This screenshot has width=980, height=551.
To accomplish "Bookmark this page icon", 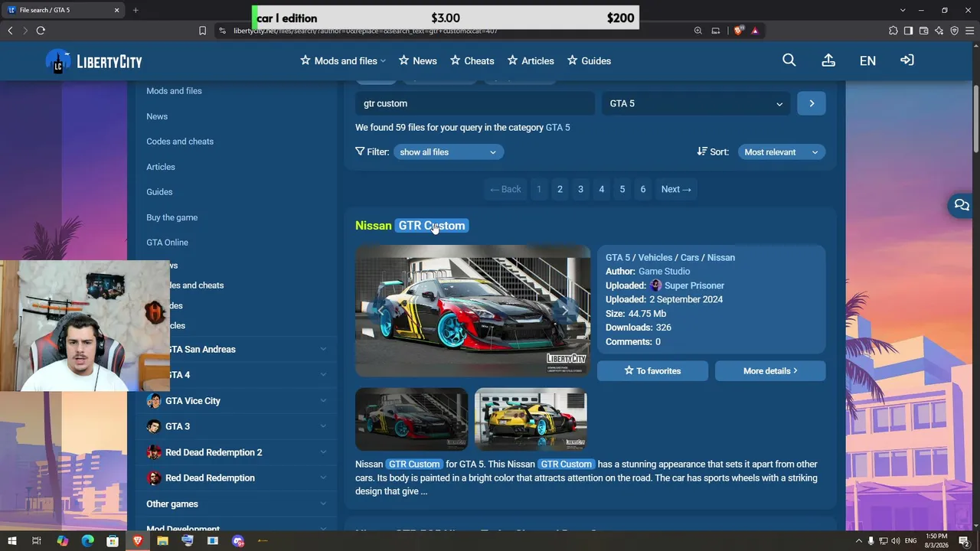I will [202, 31].
